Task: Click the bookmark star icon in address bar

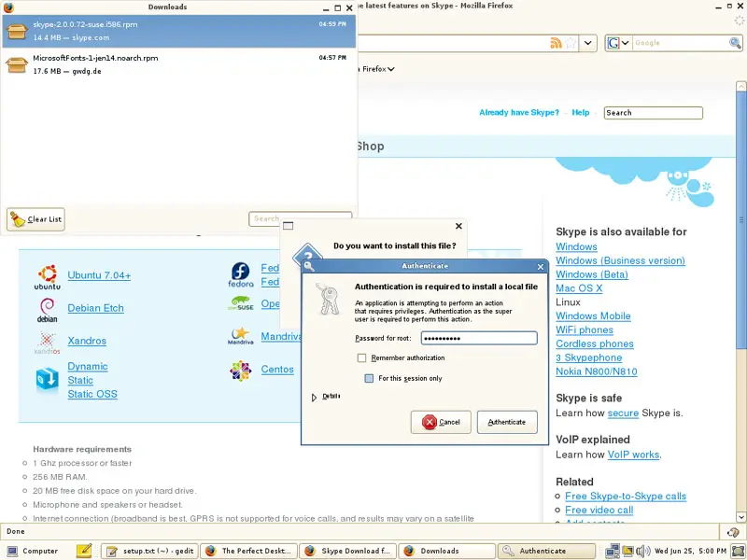Action: click(571, 43)
